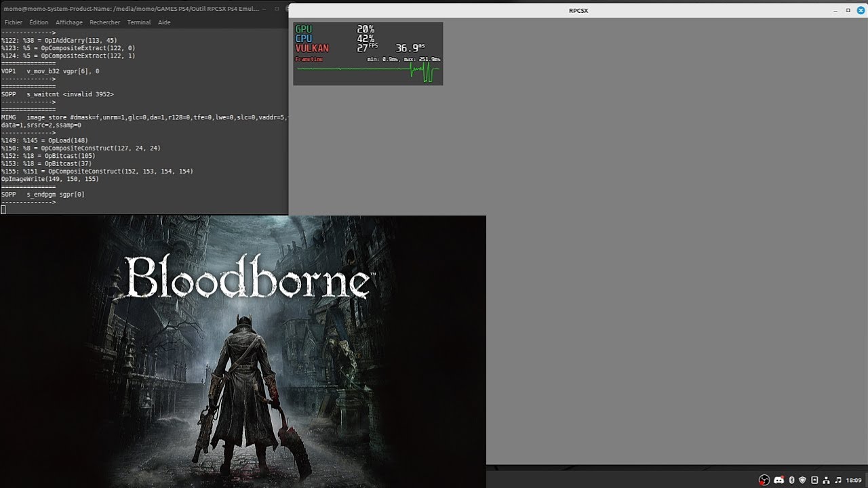The image size is (868, 488).
Task: Open the wired network tray icon
Action: 826,480
